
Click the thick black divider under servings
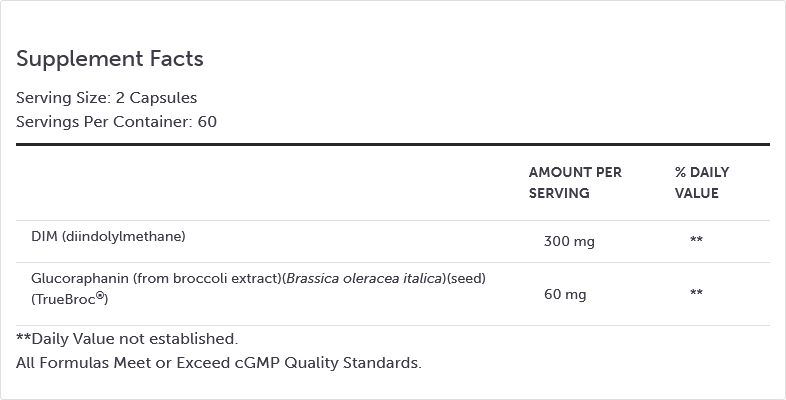[x=393, y=145]
